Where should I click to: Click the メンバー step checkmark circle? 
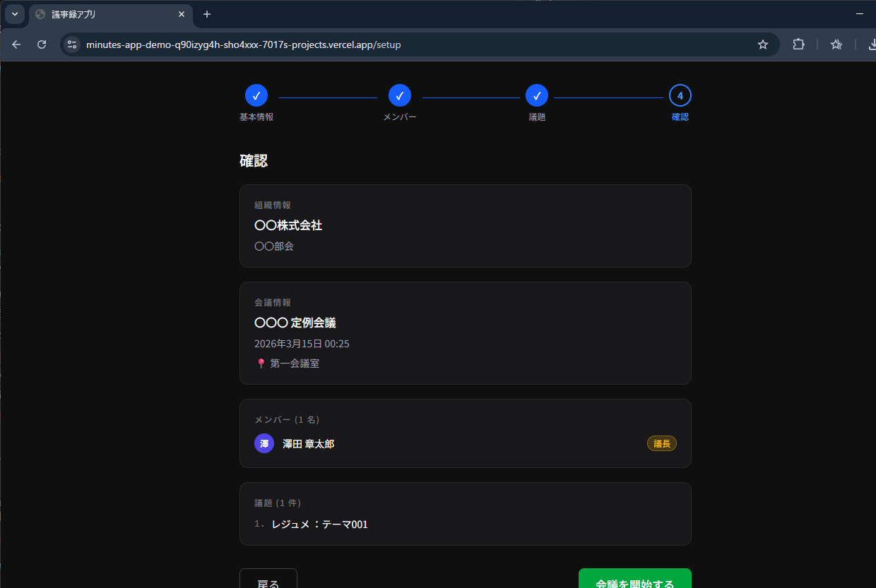400,95
